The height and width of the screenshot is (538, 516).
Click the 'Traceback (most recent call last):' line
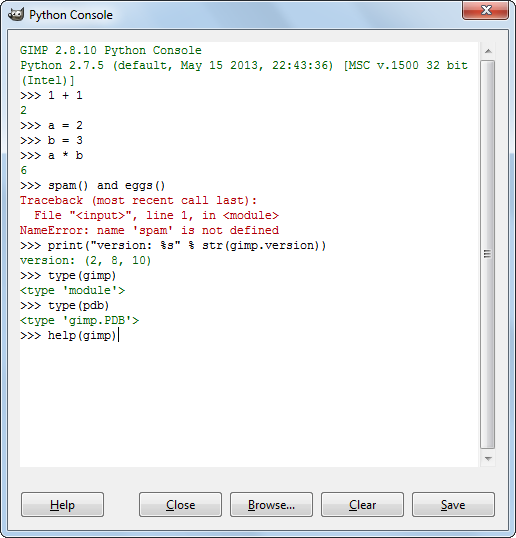pos(138,200)
